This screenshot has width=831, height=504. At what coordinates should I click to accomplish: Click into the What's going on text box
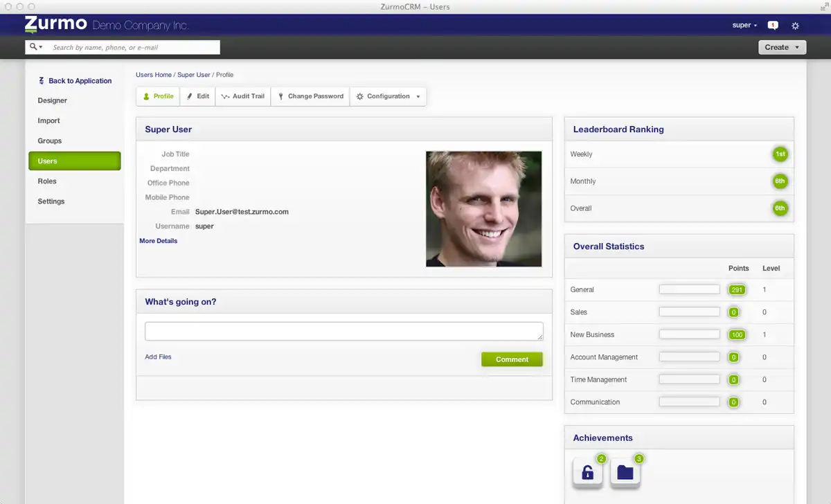coord(343,331)
